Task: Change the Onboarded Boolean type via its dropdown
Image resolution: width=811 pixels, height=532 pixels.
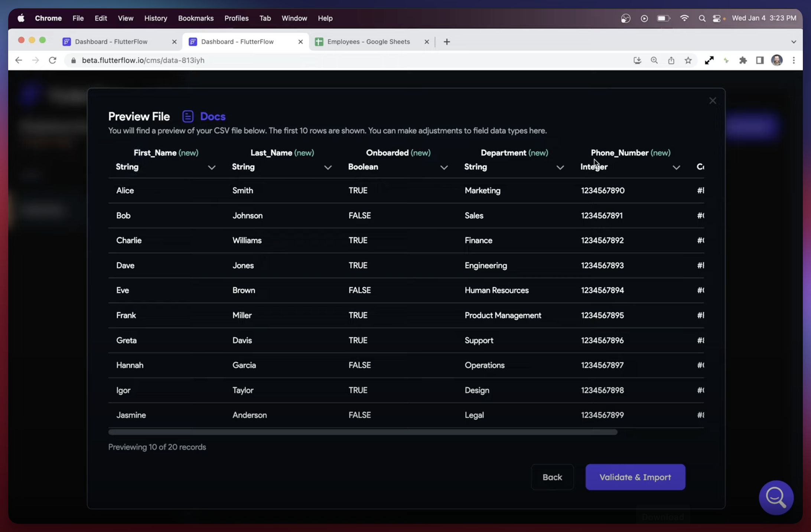Action: pos(444,167)
